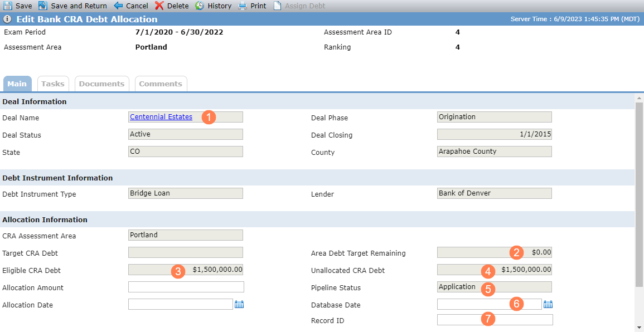This screenshot has width=644, height=332.
Task: Click the red X Delete icon
Action: pos(159,6)
